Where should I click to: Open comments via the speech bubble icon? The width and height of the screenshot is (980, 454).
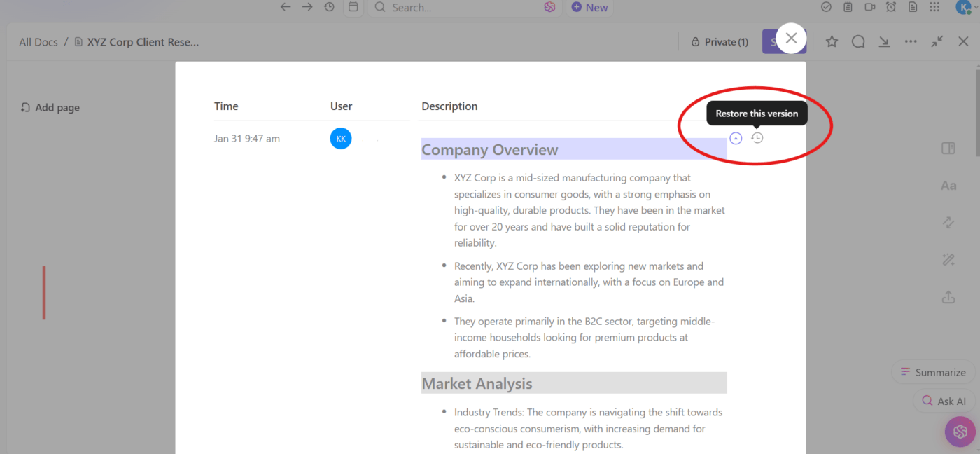858,41
